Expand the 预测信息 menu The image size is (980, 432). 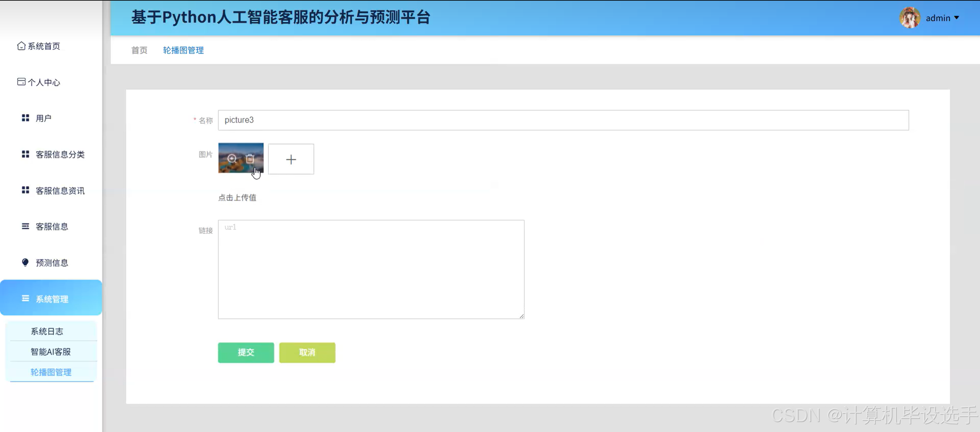[52, 263]
